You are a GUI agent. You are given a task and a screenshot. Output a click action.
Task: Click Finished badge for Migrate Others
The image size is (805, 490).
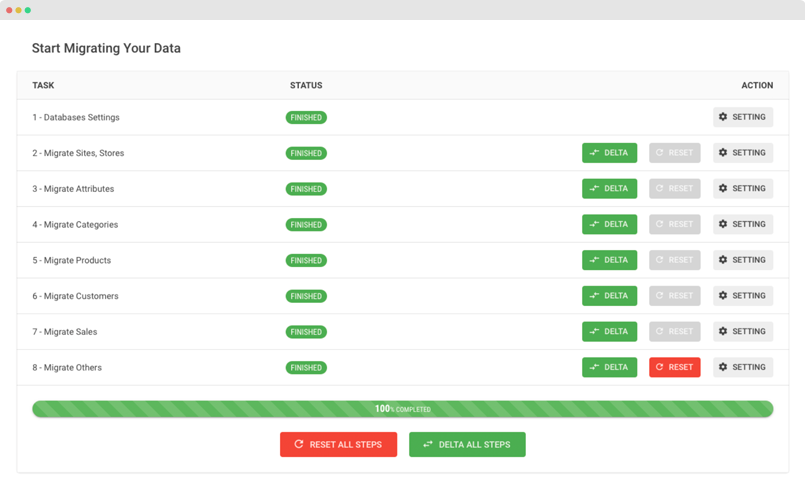tap(306, 368)
